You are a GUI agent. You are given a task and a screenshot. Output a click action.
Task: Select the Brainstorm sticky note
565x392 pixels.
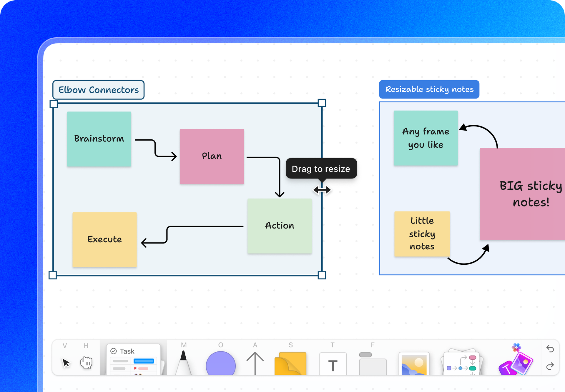coord(99,139)
